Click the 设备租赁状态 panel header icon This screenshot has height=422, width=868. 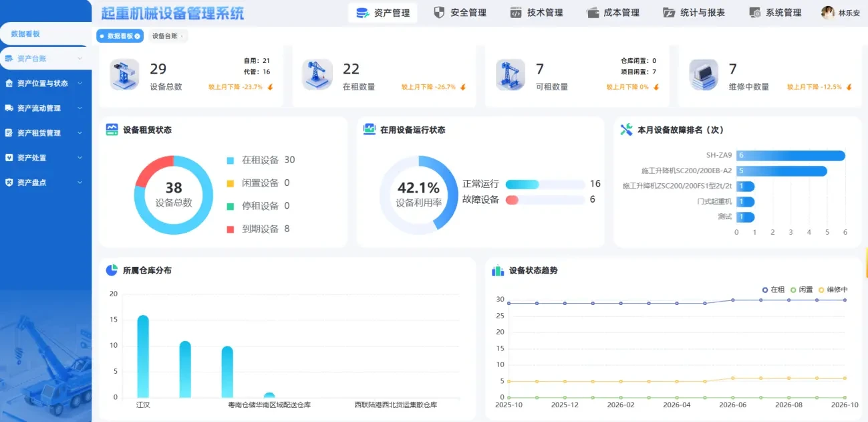click(112, 130)
